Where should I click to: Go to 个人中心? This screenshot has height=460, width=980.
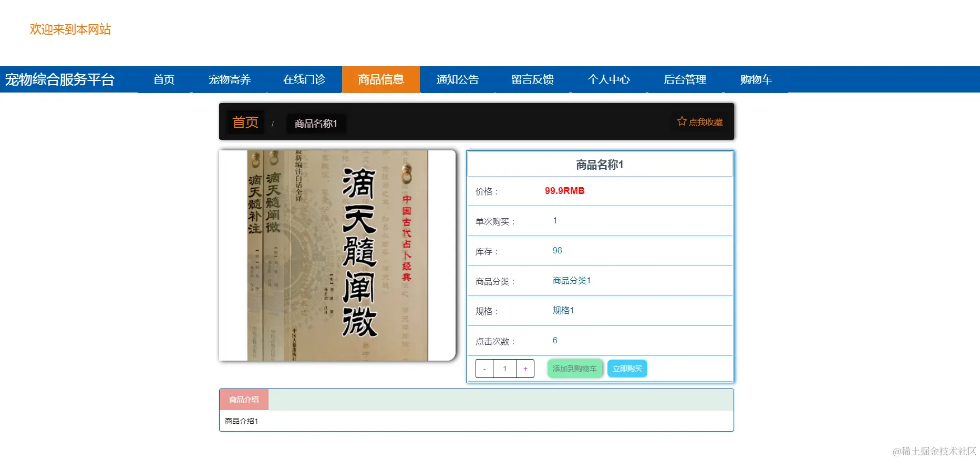coord(609,79)
